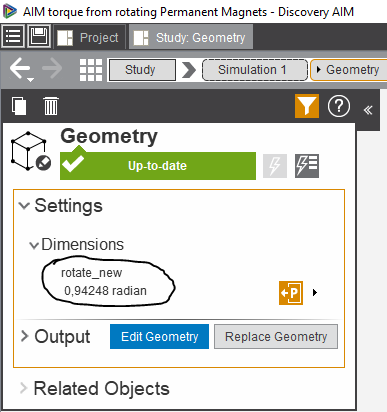This screenshot has height=412, width=387.
Task: Go back with the left arrow
Action: tap(20, 69)
